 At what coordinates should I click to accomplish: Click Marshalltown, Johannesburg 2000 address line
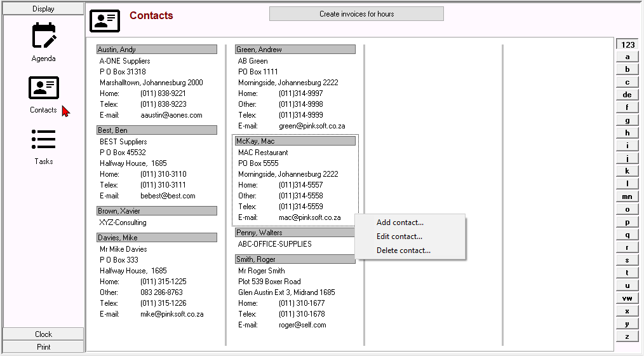point(151,83)
